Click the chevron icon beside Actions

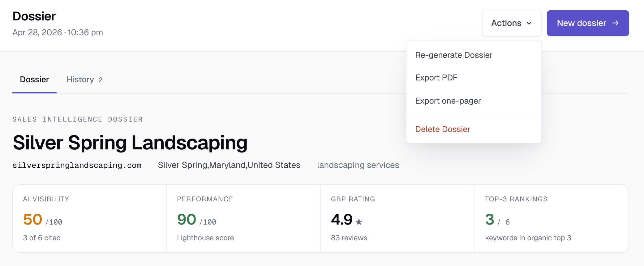point(529,23)
